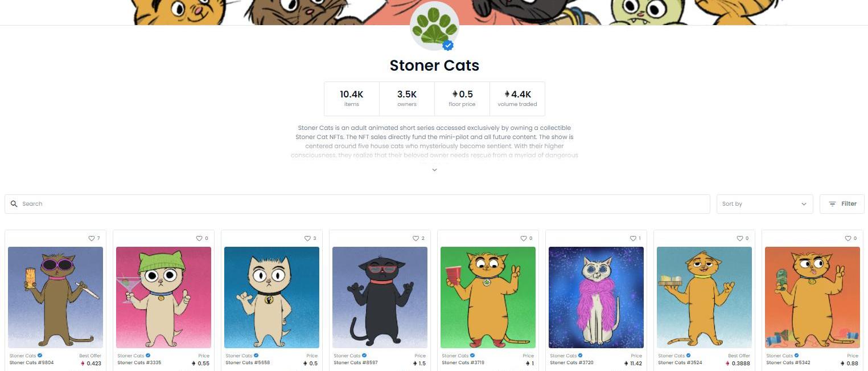Click the 10.4K items stat
The width and height of the screenshot is (868, 371).
pyautogui.click(x=352, y=99)
